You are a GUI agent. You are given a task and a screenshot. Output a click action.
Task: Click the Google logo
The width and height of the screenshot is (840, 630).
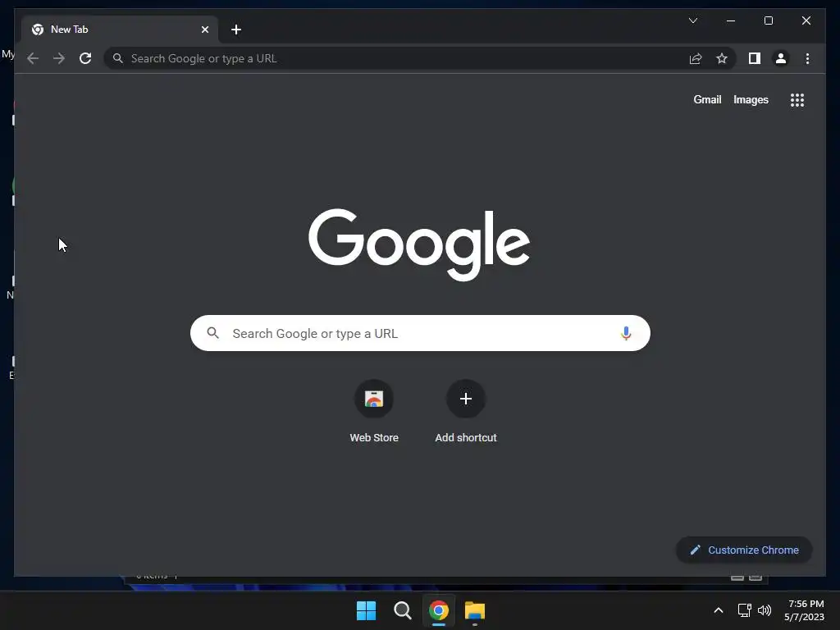click(x=419, y=244)
